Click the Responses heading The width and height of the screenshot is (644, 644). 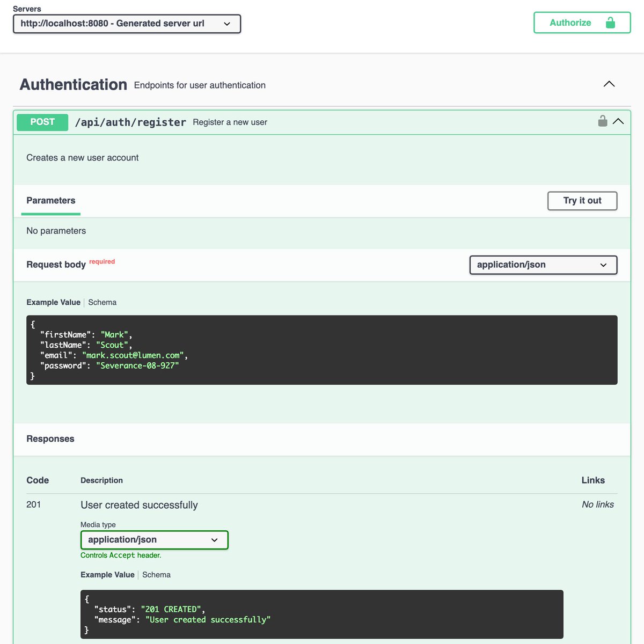click(50, 439)
